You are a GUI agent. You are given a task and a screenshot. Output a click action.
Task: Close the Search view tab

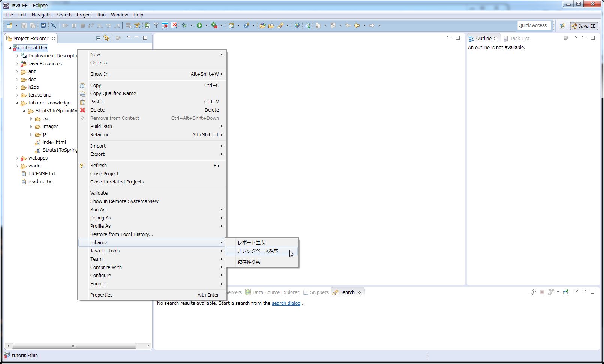(x=360, y=292)
